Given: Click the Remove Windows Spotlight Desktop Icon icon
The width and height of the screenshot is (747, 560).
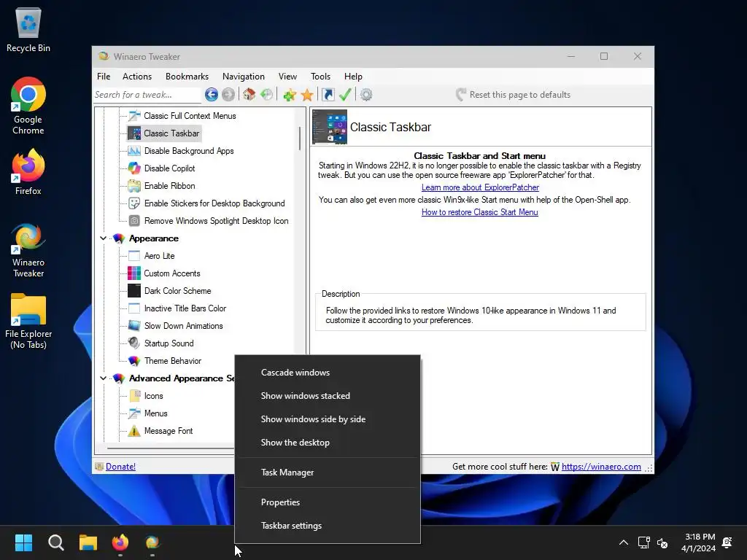Looking at the screenshot, I should coord(134,221).
